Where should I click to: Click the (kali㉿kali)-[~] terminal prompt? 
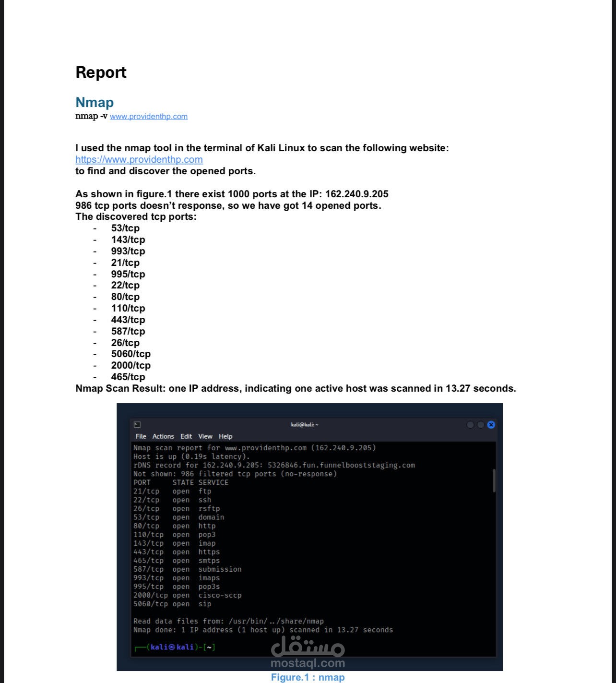[175, 647]
